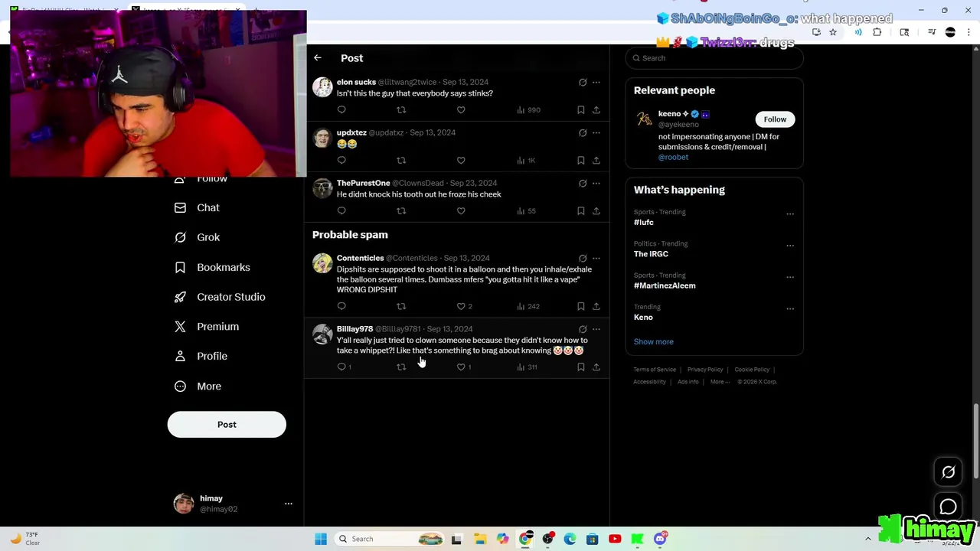Bookmark this page with browser star
980x551 pixels.
point(833,32)
